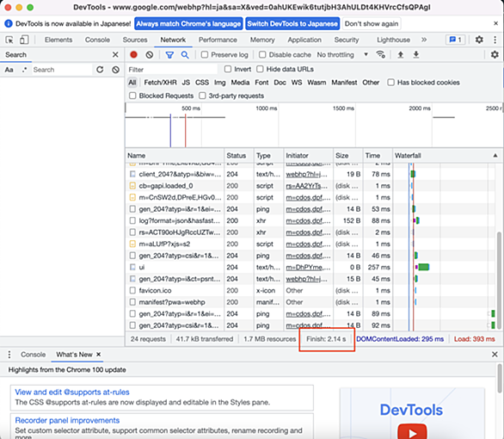The image size is (504, 439).
Task: Sort by the Size column header
Action: pos(347,156)
